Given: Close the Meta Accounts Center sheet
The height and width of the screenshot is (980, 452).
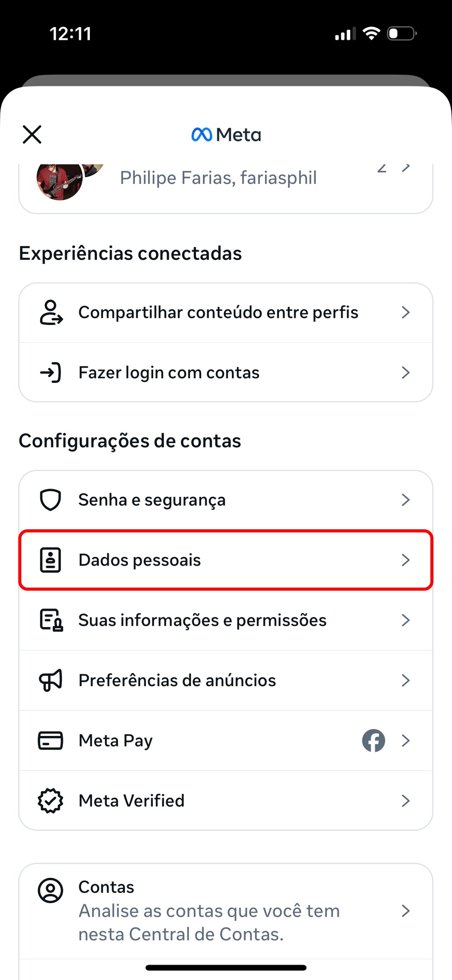Looking at the screenshot, I should pos(32,134).
